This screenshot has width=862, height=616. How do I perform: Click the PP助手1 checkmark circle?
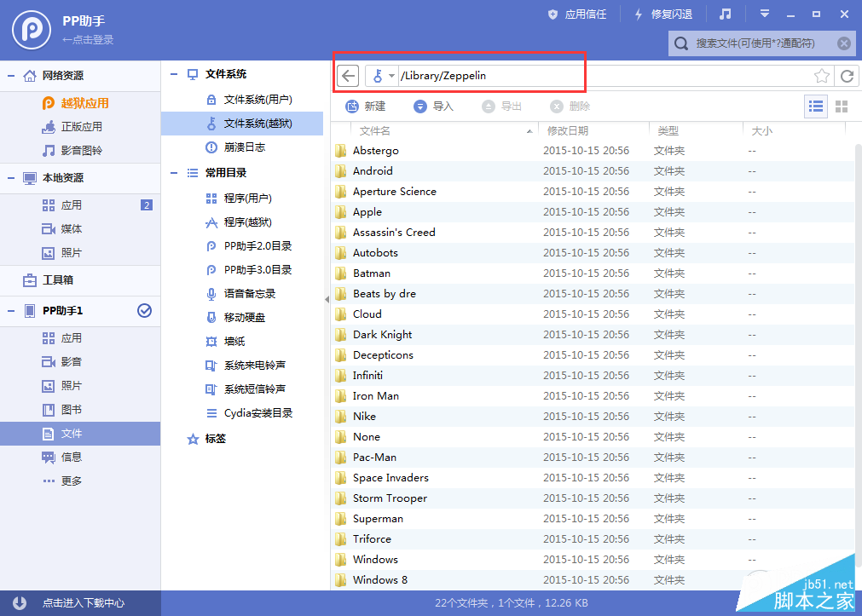144,310
